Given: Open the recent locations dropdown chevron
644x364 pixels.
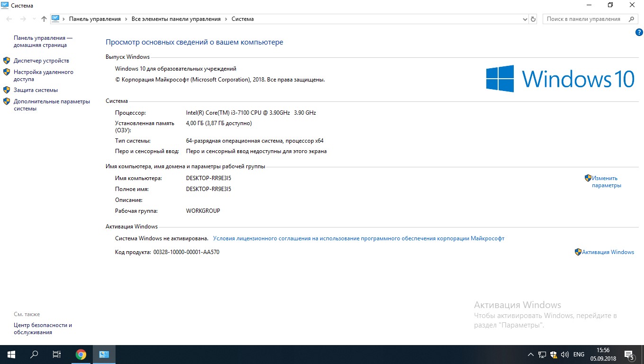Looking at the screenshot, I should [34, 19].
